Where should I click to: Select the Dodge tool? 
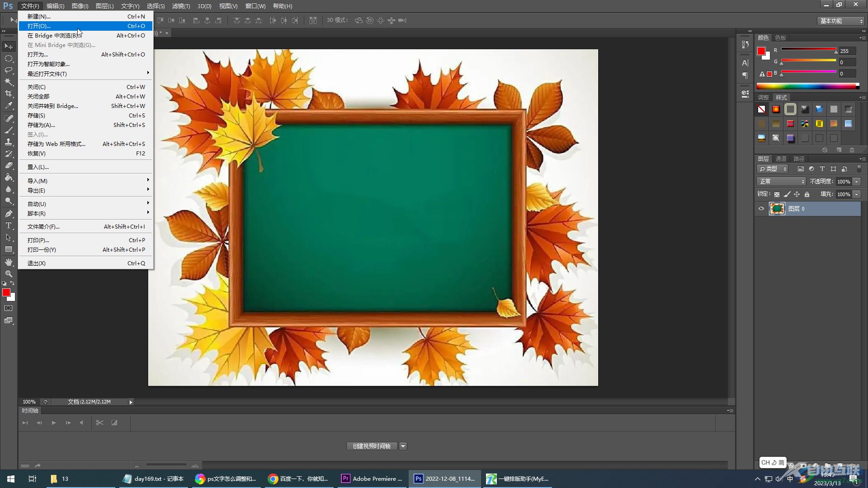[x=9, y=201]
